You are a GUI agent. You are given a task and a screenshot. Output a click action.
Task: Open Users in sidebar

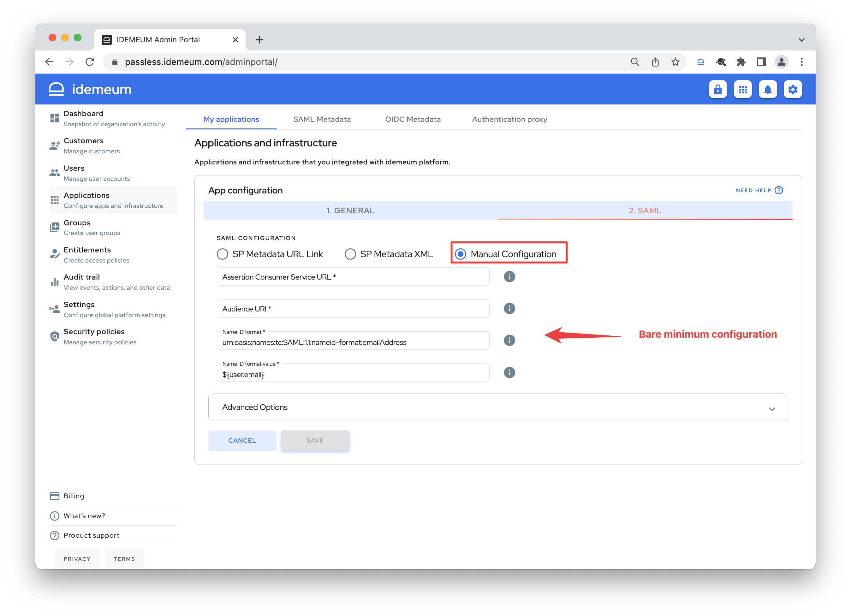pos(113,173)
